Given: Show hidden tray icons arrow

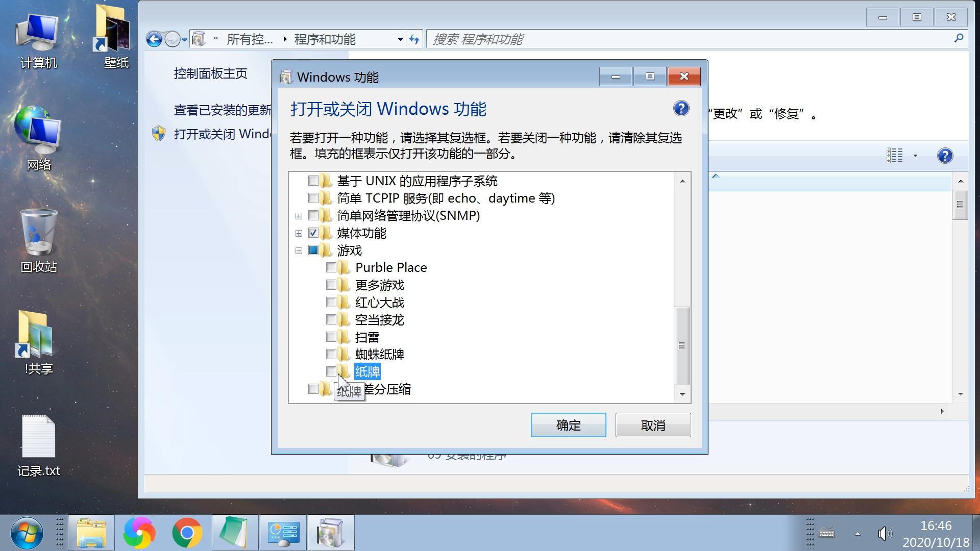Looking at the screenshot, I should [x=857, y=534].
